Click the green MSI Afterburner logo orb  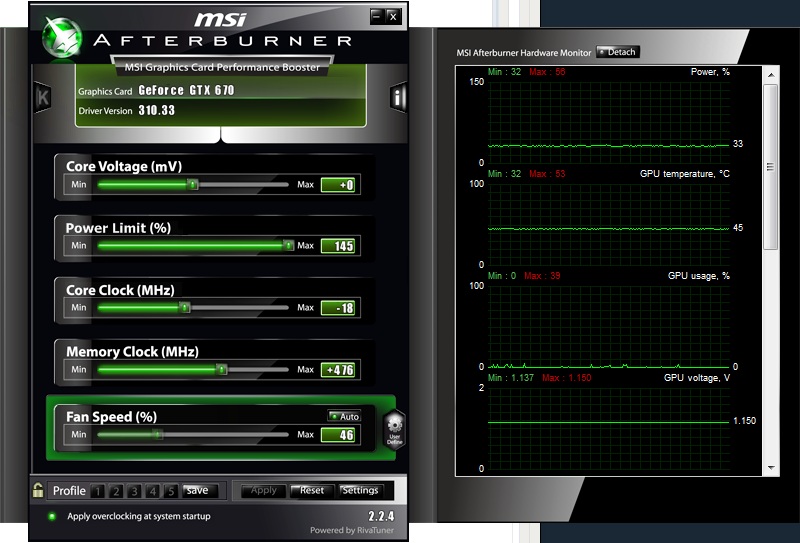tap(62, 37)
